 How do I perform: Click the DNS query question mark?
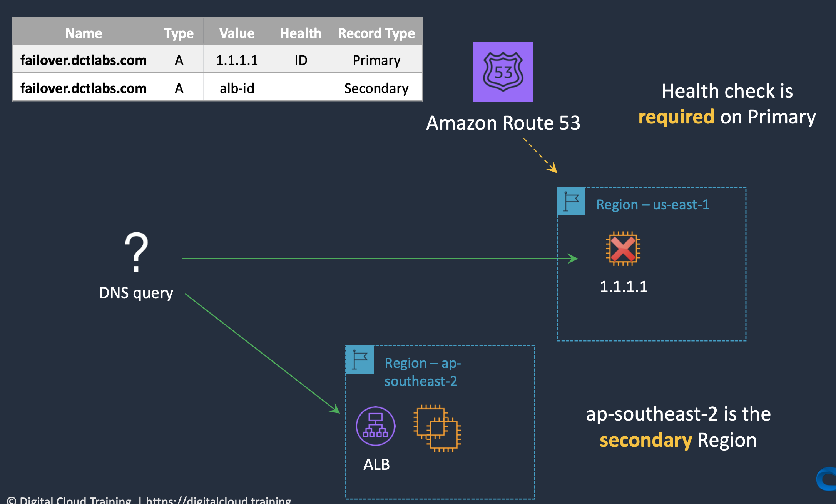click(x=136, y=252)
